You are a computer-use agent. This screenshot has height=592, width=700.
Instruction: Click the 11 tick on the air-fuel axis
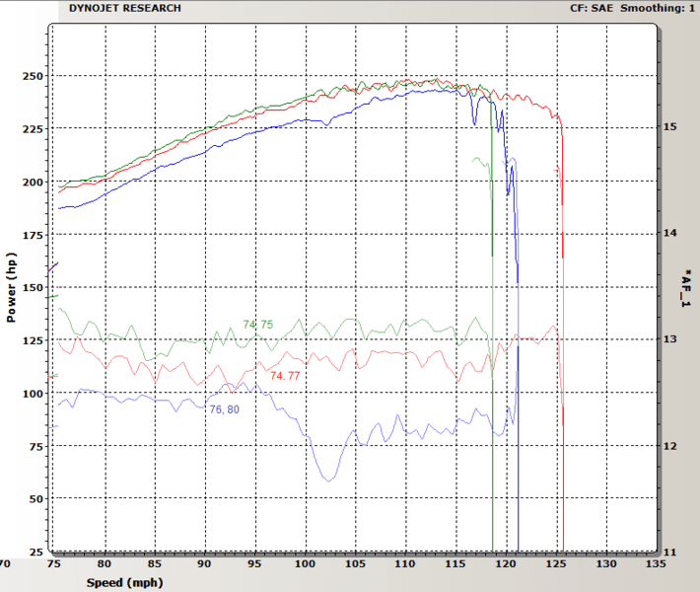669,552
